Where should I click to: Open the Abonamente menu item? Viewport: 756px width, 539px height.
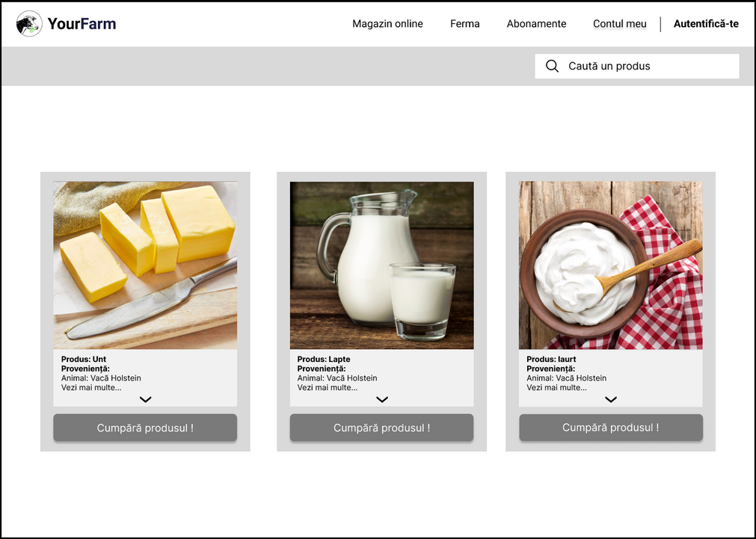pyautogui.click(x=536, y=24)
